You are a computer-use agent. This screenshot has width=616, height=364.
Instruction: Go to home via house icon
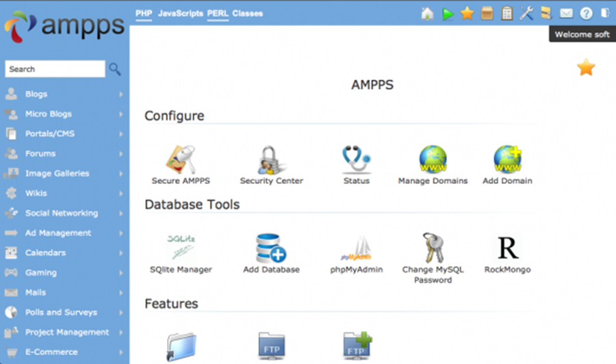click(x=427, y=14)
